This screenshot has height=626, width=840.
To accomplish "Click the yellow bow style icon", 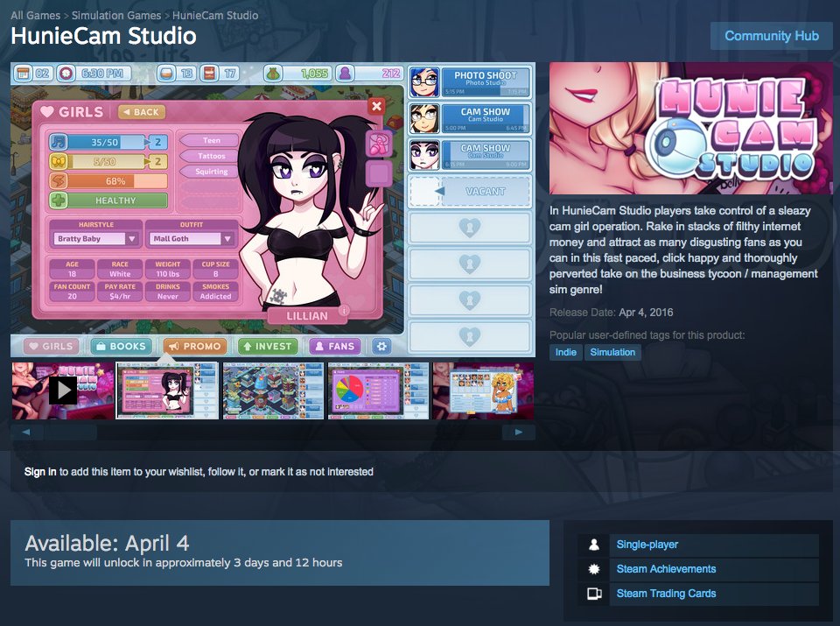I will (59, 161).
